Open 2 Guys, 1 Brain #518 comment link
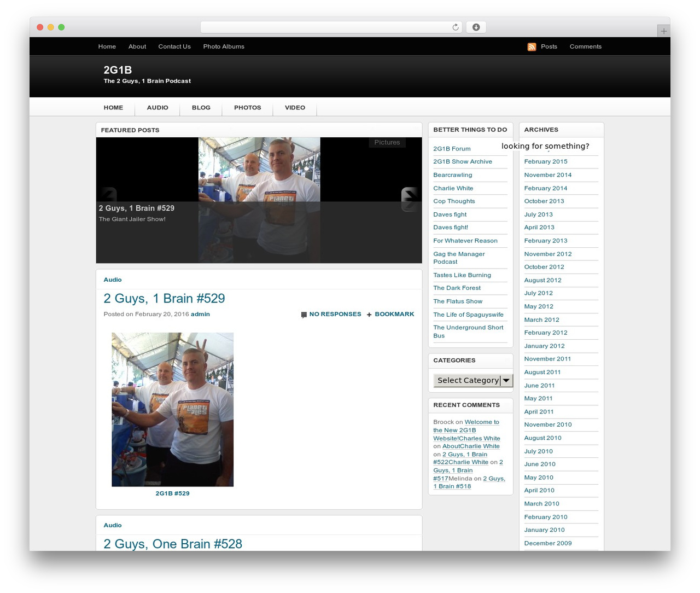700x593 pixels. 469,482
